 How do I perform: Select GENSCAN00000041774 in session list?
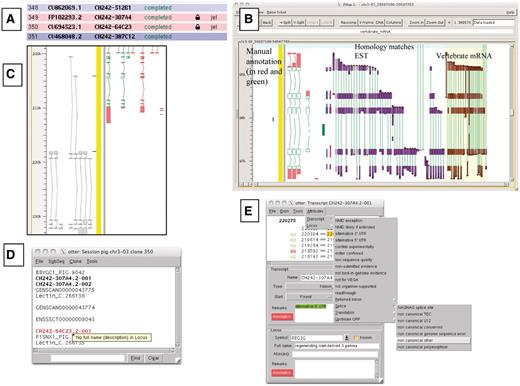coord(65,307)
